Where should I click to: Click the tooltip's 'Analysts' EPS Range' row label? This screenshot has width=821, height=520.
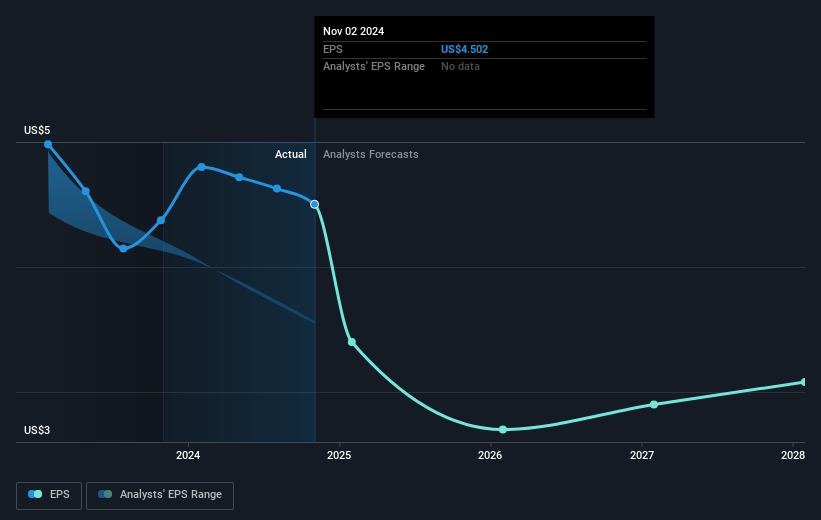click(374, 67)
